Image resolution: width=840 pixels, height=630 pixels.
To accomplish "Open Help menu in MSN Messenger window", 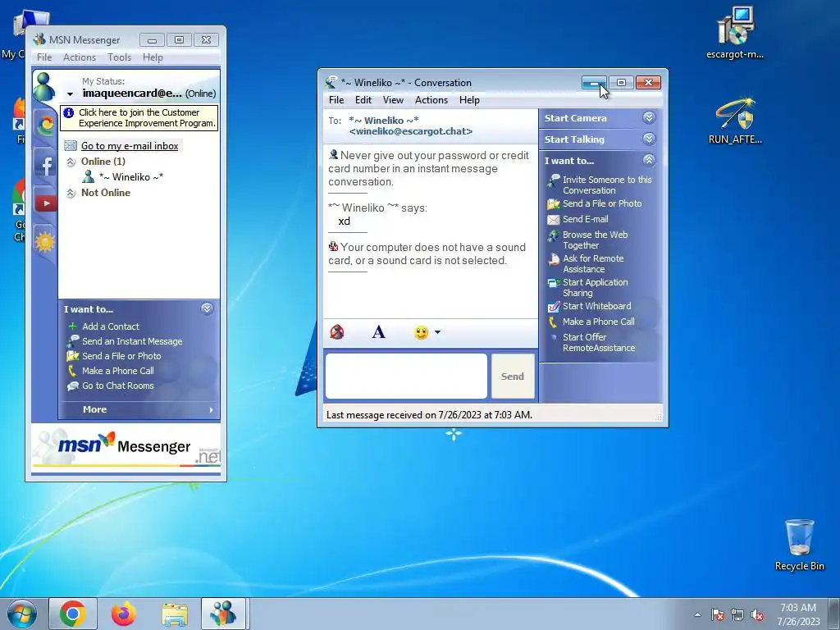I will pos(153,57).
